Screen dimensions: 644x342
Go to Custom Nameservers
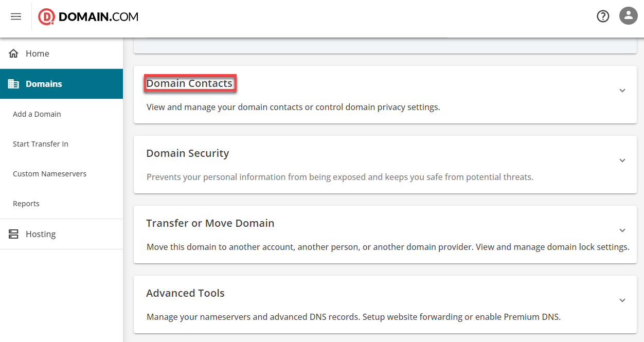(49, 174)
